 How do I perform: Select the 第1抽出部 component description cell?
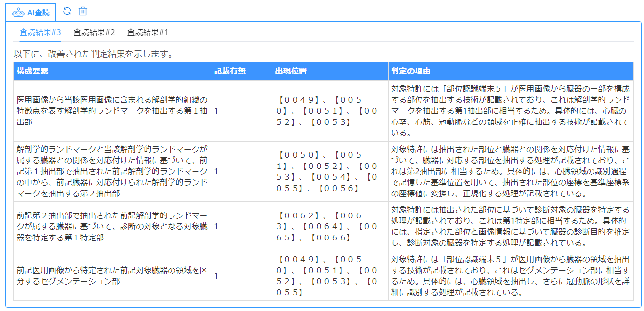click(112, 111)
